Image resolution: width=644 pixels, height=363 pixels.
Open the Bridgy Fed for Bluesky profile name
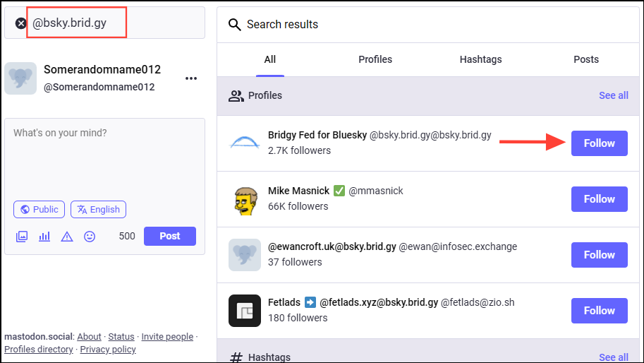pos(317,135)
